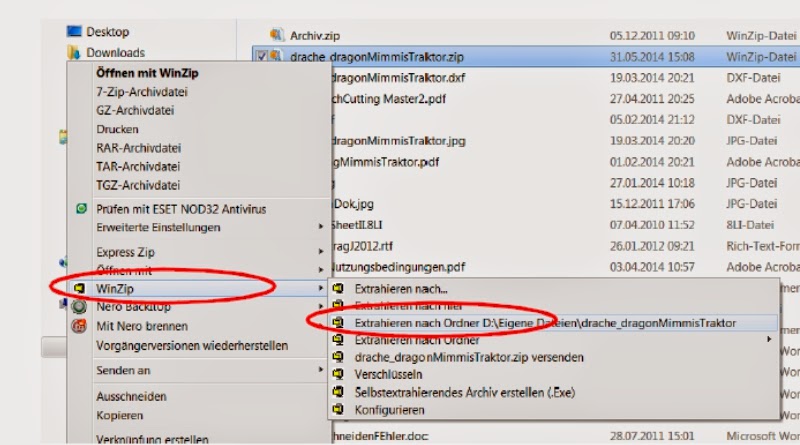Choose 'Öffnen mit WinZip' from context menu

point(147,73)
